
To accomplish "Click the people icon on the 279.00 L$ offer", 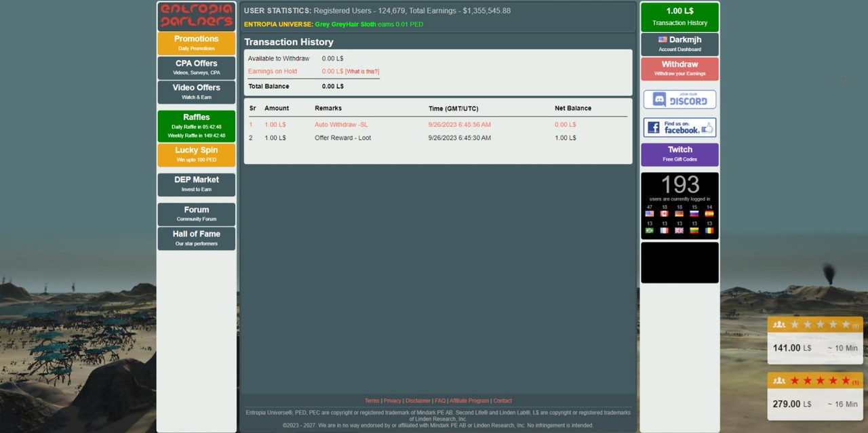I will tap(779, 381).
